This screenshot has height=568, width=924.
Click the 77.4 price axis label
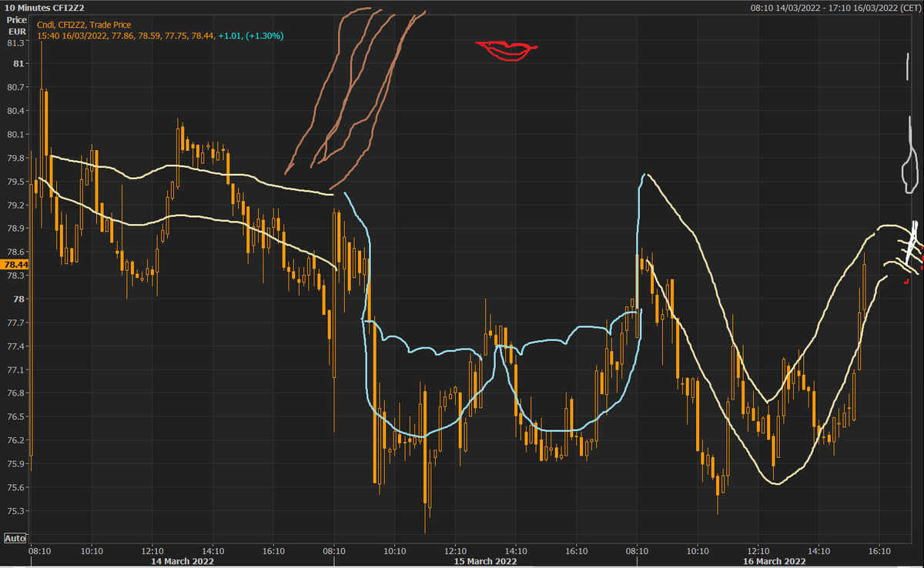[17, 346]
